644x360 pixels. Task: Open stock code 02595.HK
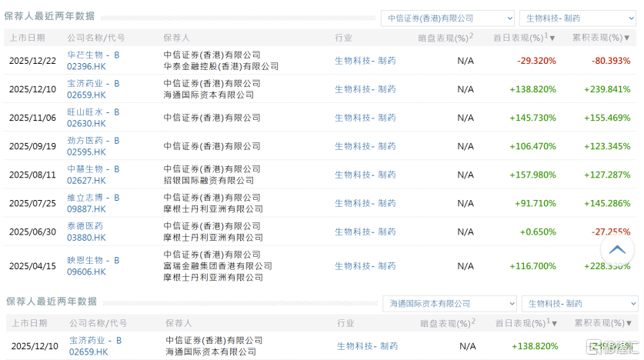(86, 152)
